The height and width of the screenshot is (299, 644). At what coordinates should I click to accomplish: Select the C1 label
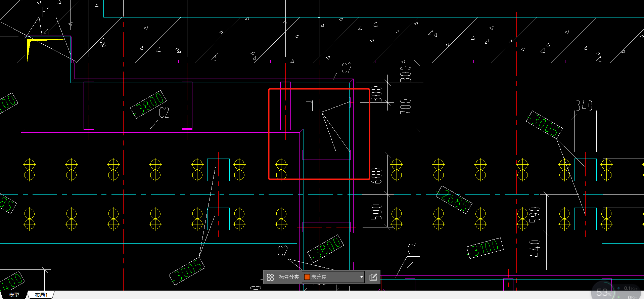[x=412, y=249]
